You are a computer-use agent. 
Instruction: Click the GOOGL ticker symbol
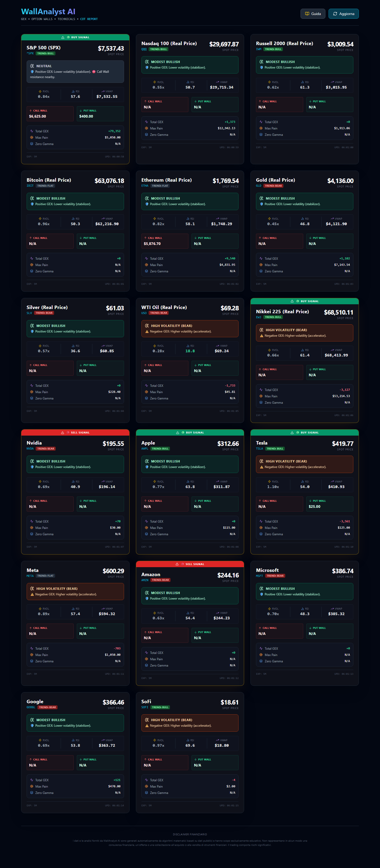(x=31, y=707)
